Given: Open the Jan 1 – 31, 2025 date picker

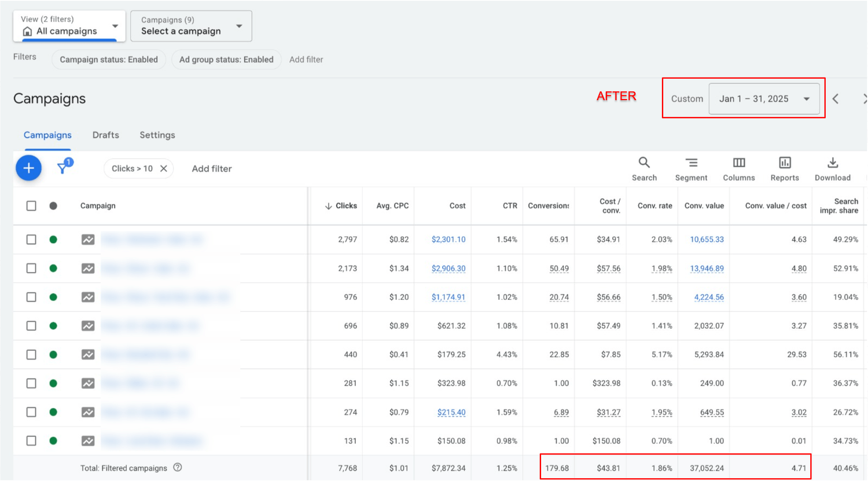Looking at the screenshot, I should [764, 99].
